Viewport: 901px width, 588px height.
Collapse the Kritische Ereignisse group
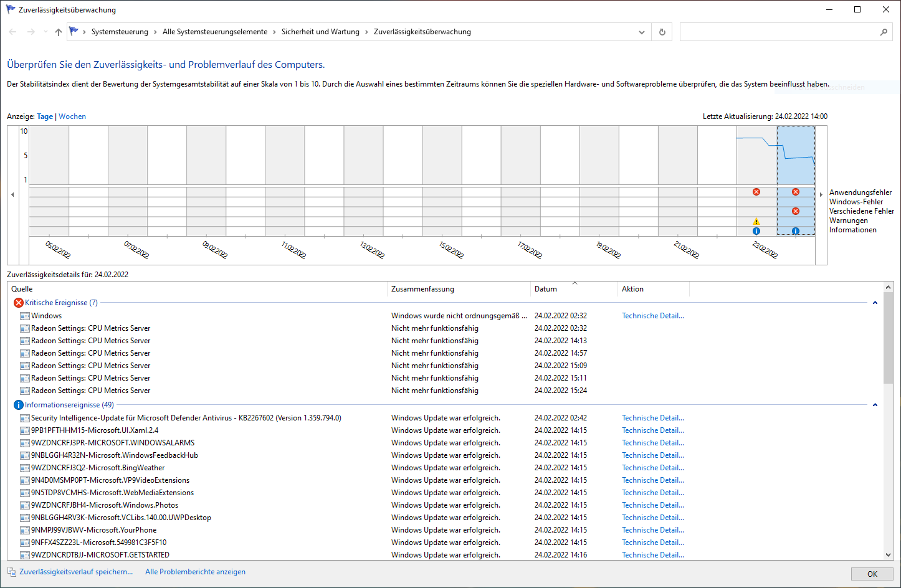(x=875, y=303)
